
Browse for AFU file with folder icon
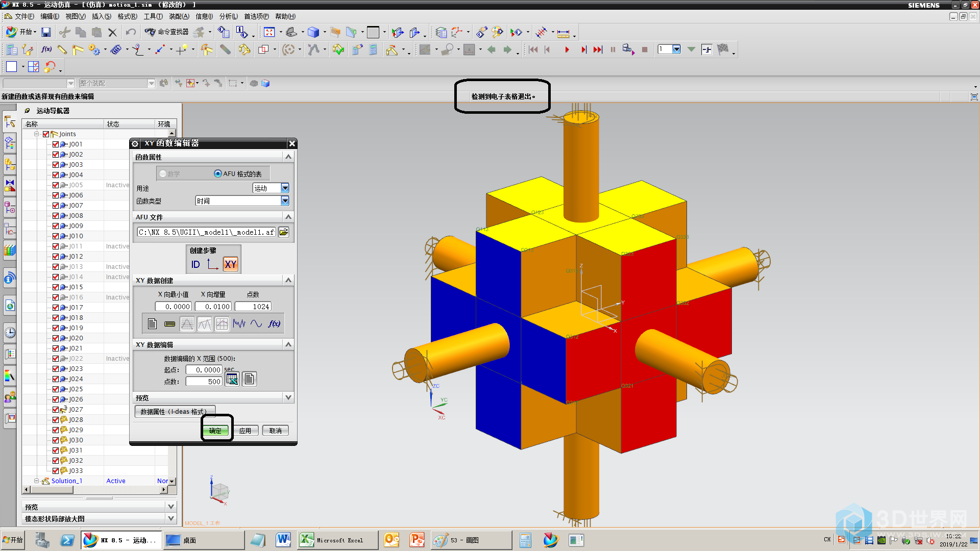pos(284,232)
